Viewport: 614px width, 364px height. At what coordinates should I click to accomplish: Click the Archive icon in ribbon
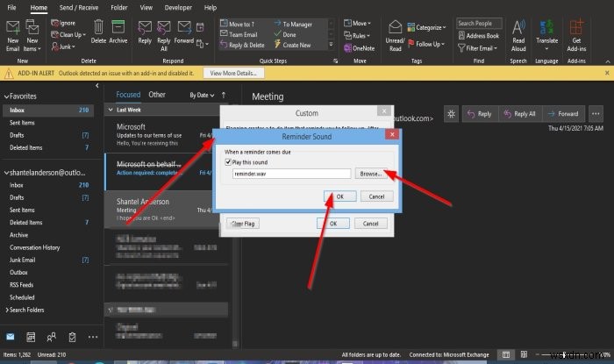118,27
